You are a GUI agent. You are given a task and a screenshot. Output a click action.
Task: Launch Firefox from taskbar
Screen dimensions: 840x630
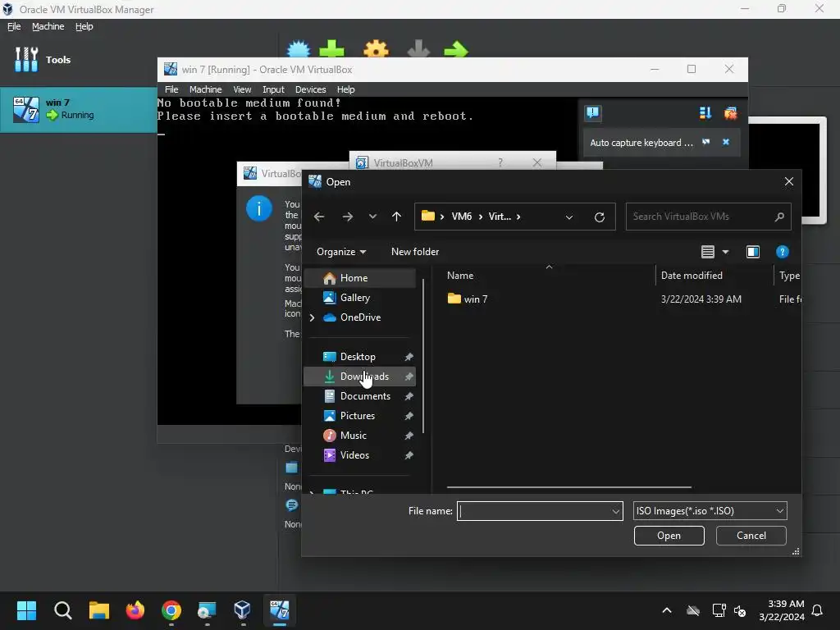pos(135,610)
